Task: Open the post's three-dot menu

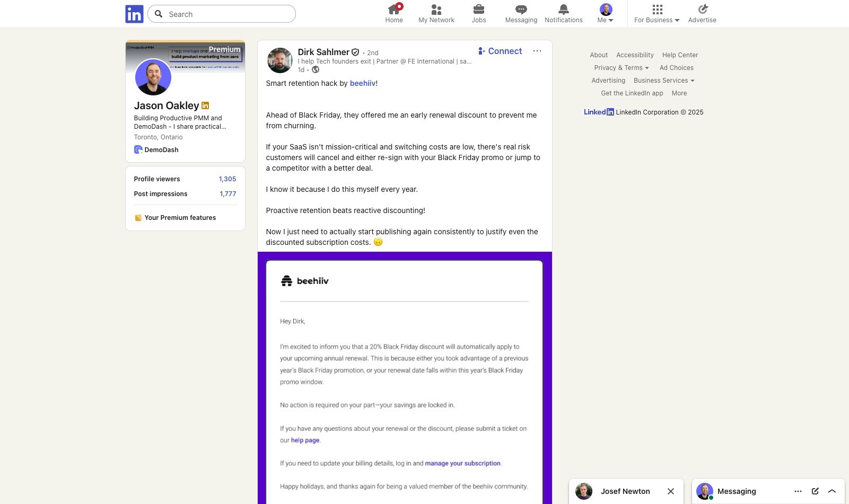Action: (x=537, y=51)
